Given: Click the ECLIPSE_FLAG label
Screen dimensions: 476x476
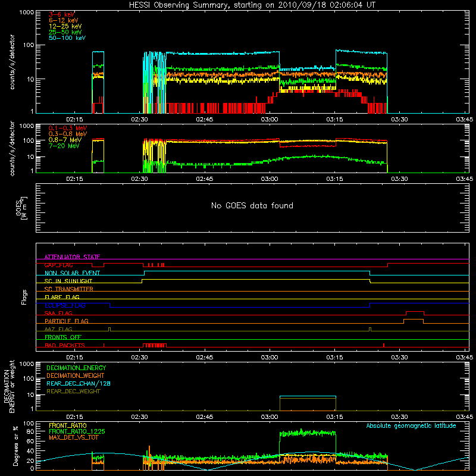Looking at the screenshot, I should (65, 305).
